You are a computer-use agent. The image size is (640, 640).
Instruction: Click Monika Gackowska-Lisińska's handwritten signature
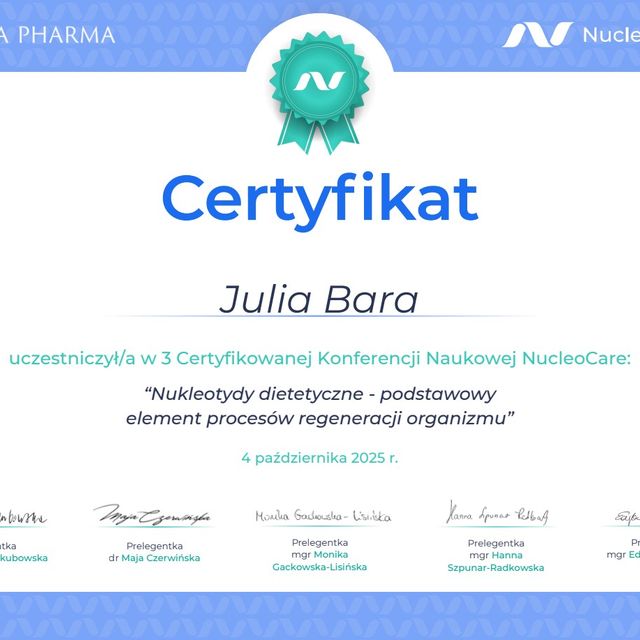(323, 516)
